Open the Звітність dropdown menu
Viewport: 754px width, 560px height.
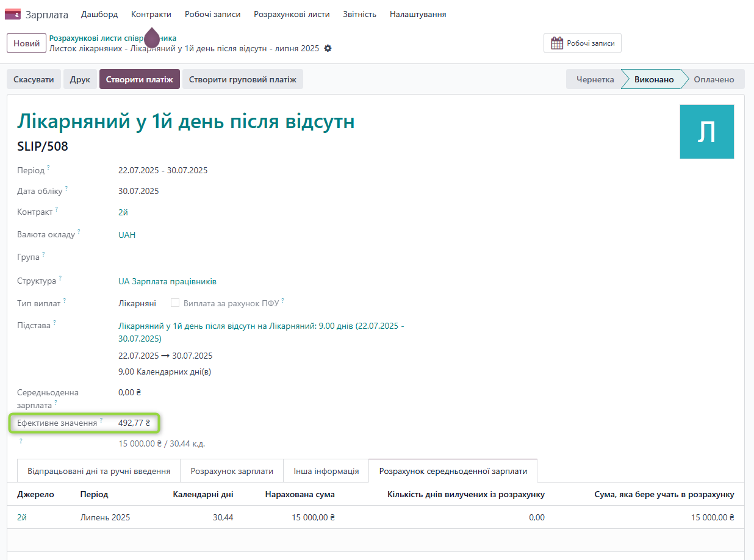pos(359,14)
